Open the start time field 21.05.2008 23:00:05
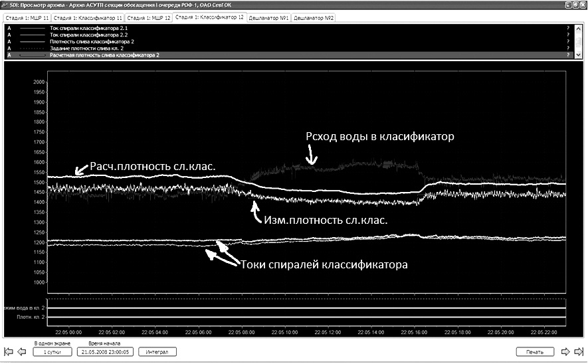The height and width of the screenshot is (364, 588). (106, 351)
